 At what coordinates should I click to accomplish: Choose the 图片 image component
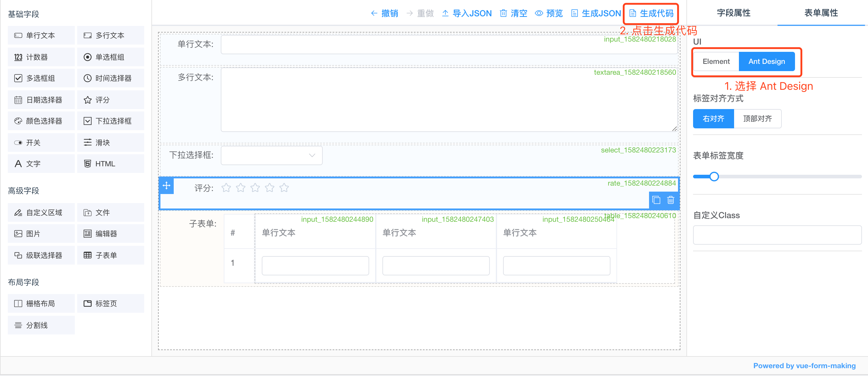[x=41, y=233]
